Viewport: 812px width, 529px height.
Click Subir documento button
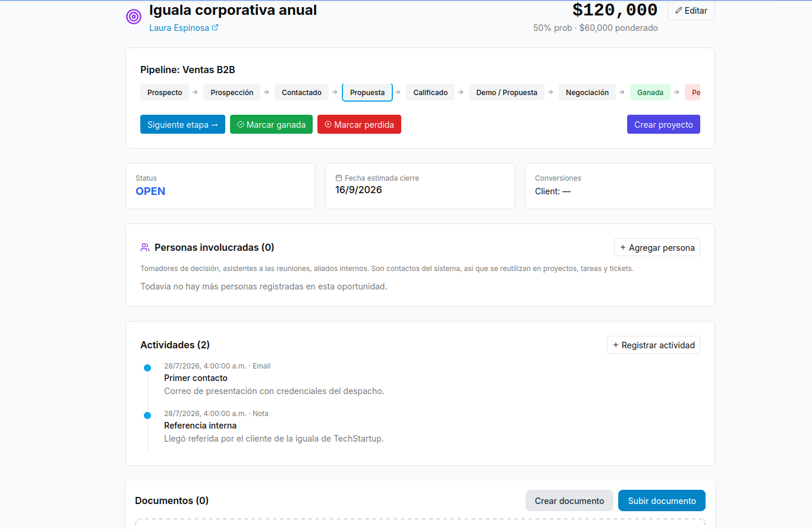pyautogui.click(x=662, y=500)
